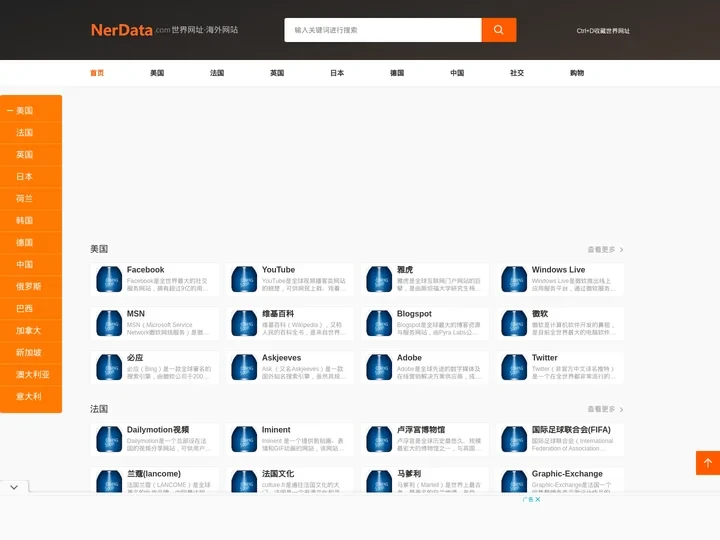
Task: Open 新加坡 in the orange sidebar
Action: [x=31, y=353]
